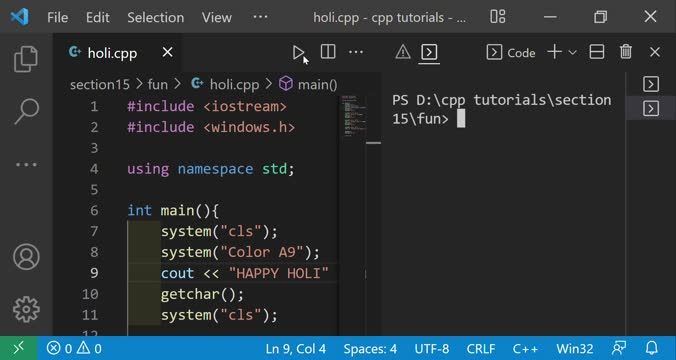676x360 pixels.
Task: Click fun folder breadcrumb
Action: tap(157, 85)
